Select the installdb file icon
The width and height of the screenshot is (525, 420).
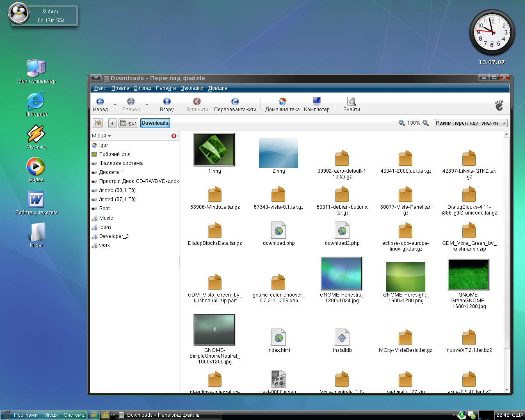(342, 337)
